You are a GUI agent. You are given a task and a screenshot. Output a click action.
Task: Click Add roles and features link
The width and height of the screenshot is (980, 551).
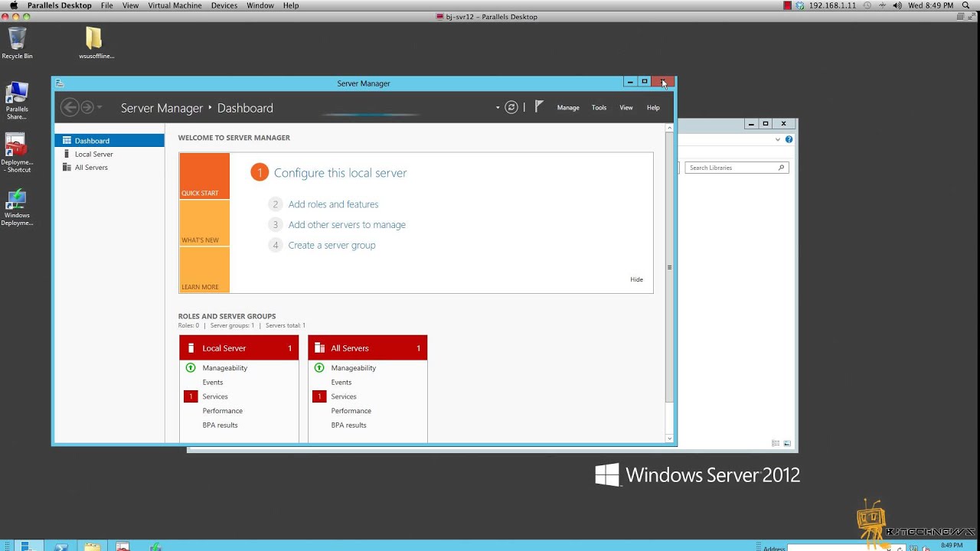[333, 204]
